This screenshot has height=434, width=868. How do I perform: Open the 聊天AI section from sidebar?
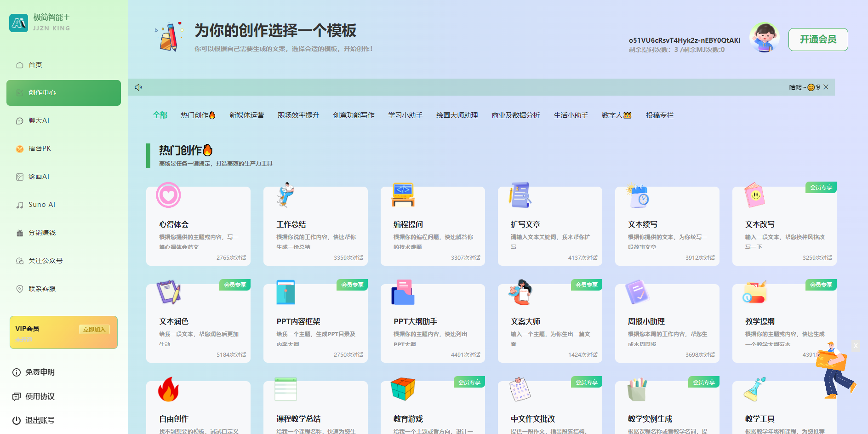point(39,120)
